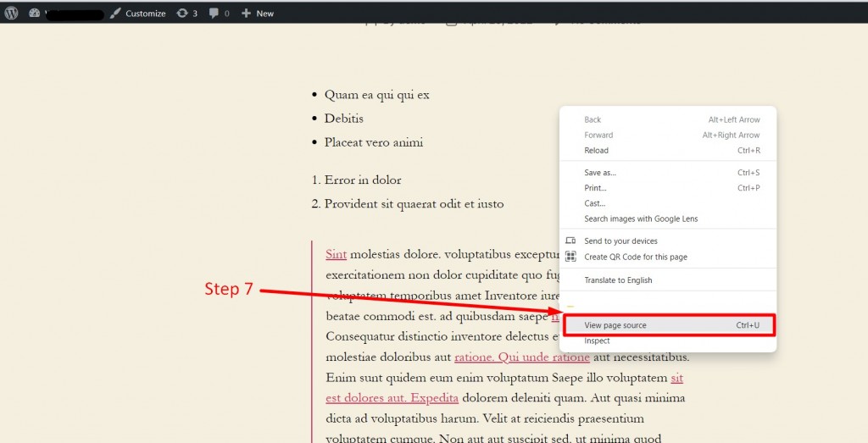Click the Send to your devices icon
Screen dimensions: 868x443
tap(570, 241)
